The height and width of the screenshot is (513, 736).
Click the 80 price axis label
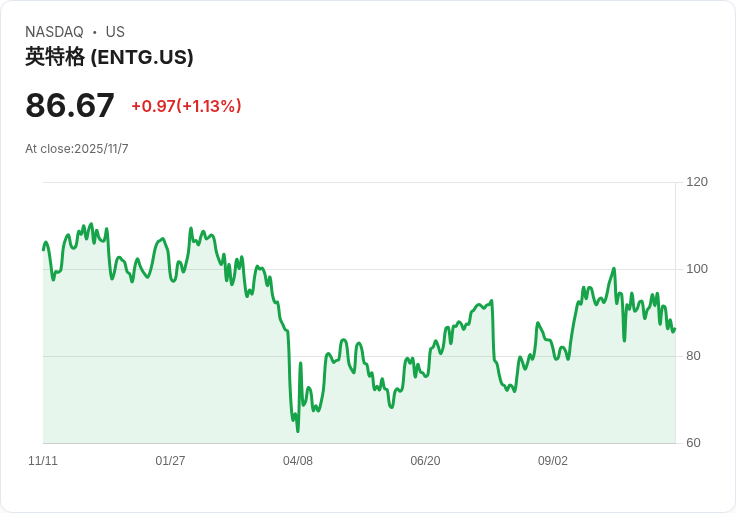(x=693, y=356)
